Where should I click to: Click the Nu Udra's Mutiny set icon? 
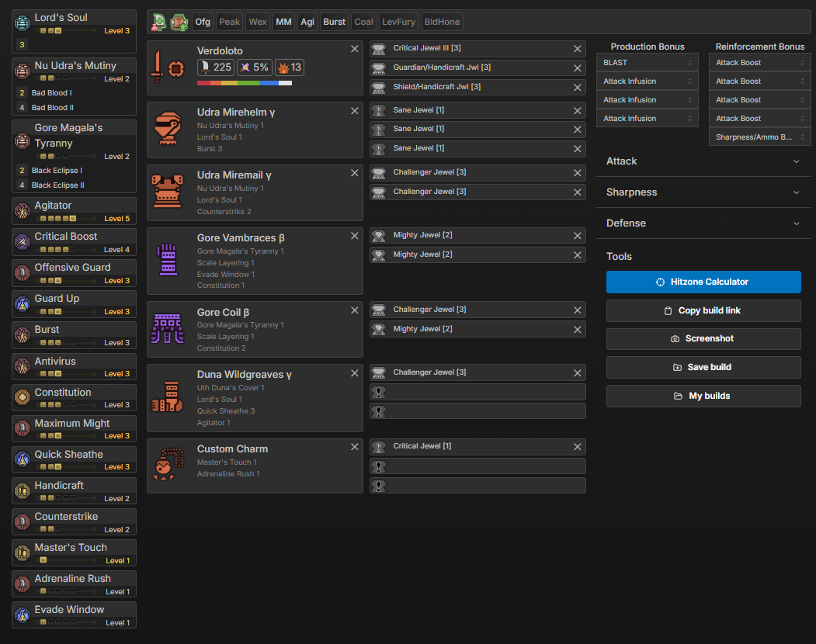pos(22,71)
